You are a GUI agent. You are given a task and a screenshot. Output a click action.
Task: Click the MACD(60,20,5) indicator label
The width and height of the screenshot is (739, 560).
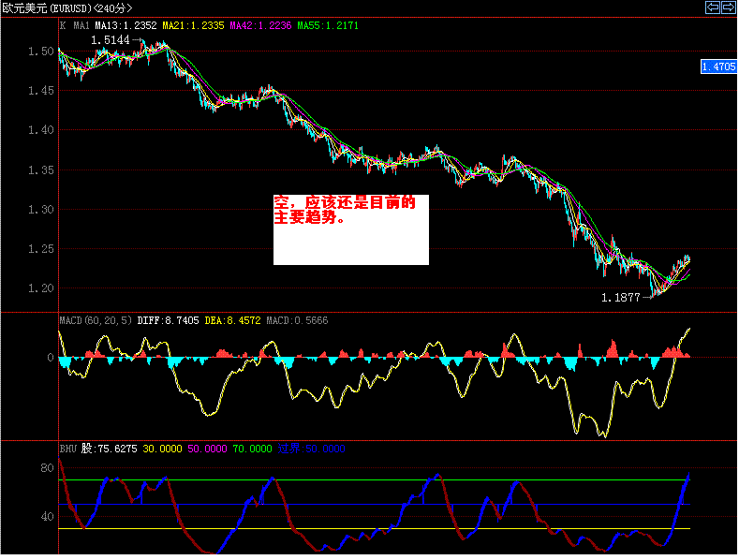(x=96, y=320)
